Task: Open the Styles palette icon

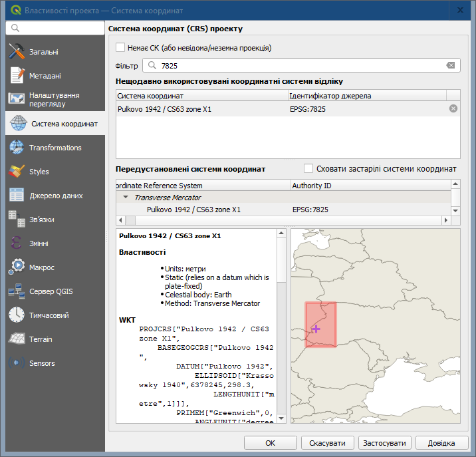Action: click(x=17, y=172)
